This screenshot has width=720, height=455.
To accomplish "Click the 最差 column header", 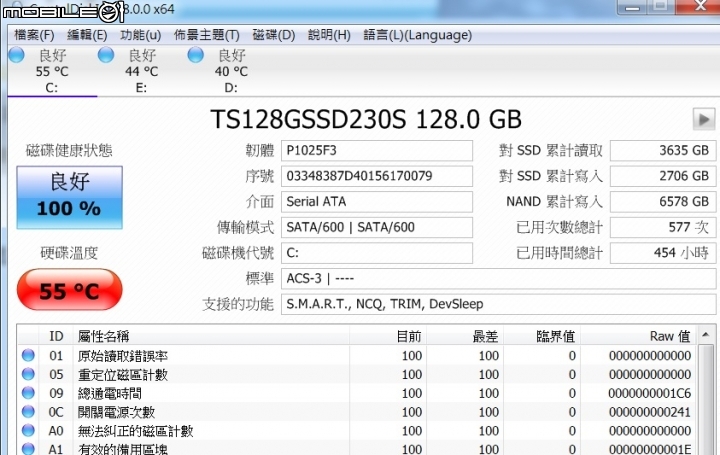I will click(465, 336).
